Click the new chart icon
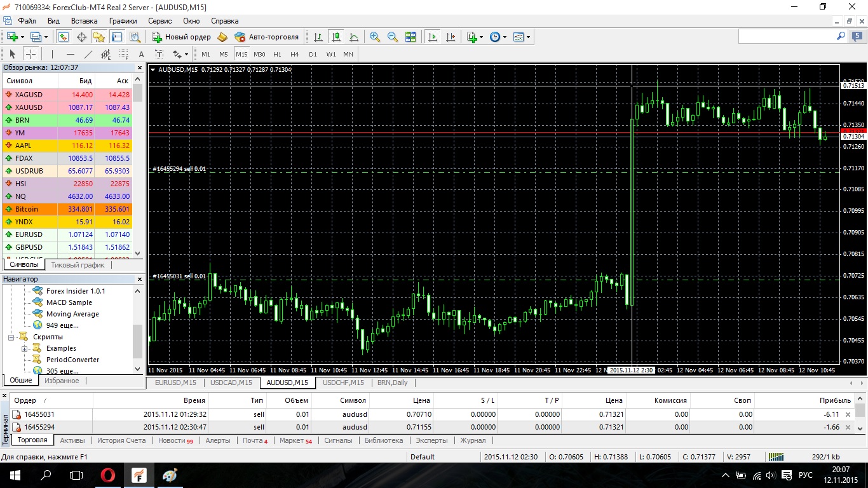 click(x=12, y=37)
